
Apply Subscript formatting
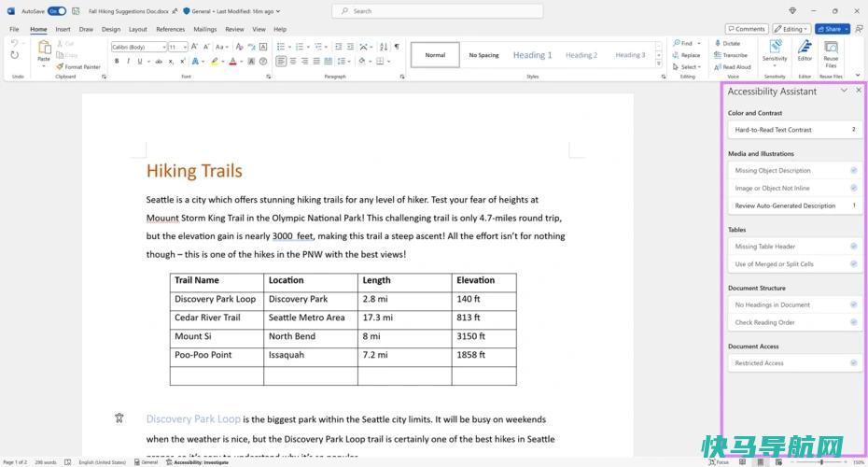[171, 62]
